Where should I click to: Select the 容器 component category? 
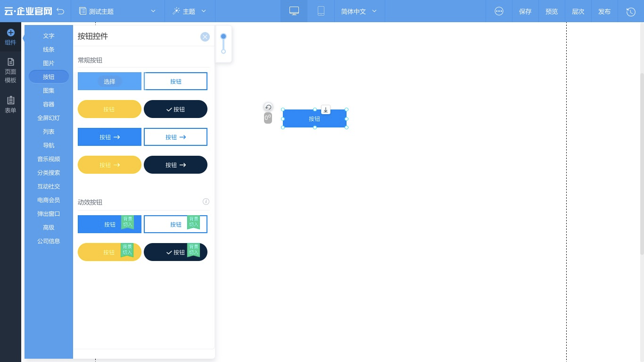(x=49, y=104)
